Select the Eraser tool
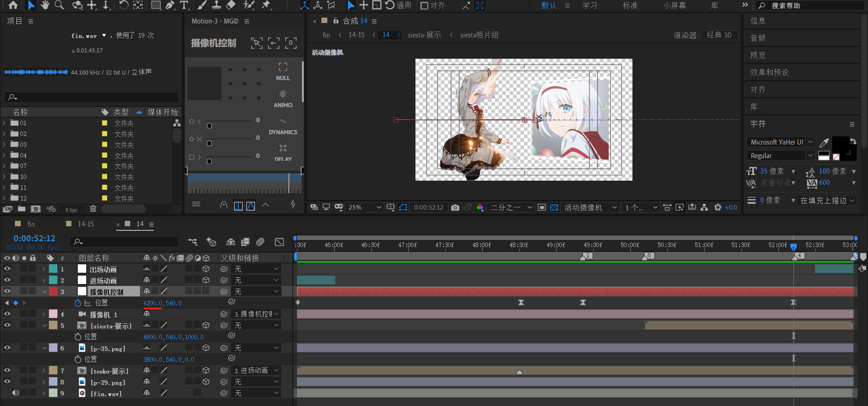Image resolution: width=868 pixels, height=406 pixels. pyautogui.click(x=231, y=5)
